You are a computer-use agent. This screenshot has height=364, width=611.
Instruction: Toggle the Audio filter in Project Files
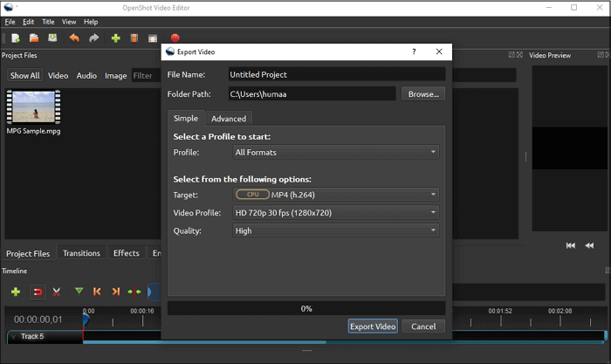86,76
